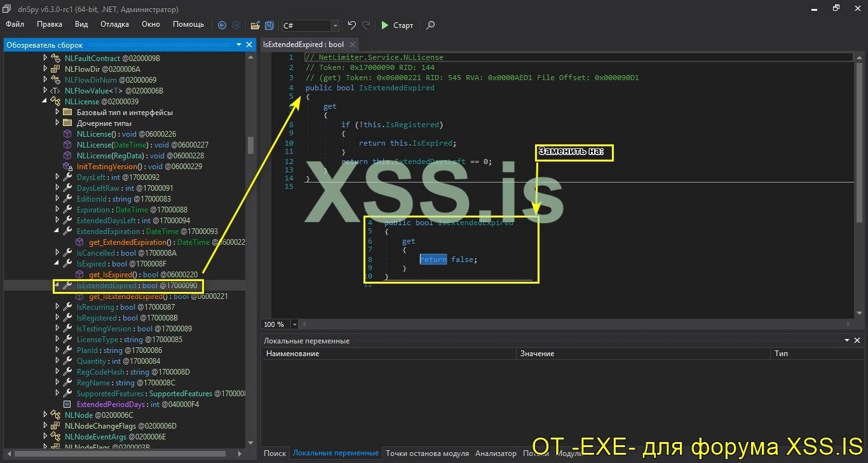Image resolution: width=868 pixels, height=463 pixels.
Task: Click the NLNodeChangeFlags enum icon
Action: point(55,426)
